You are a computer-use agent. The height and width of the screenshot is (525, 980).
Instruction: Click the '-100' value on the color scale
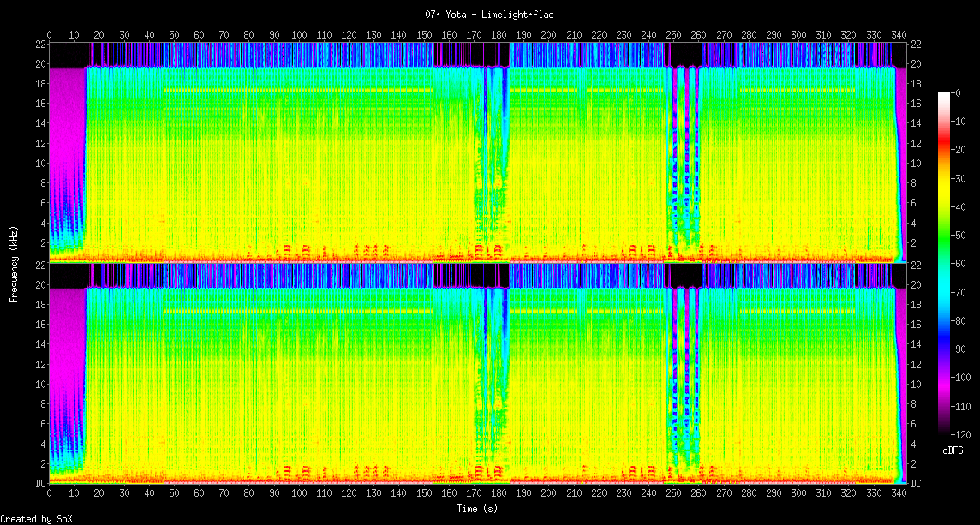tap(961, 378)
